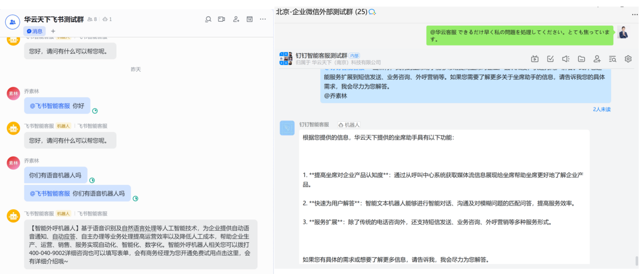The height and width of the screenshot is (274, 644).
Task: Open the DingTalk group announcement speaker icon
Action: pyautogui.click(x=566, y=59)
